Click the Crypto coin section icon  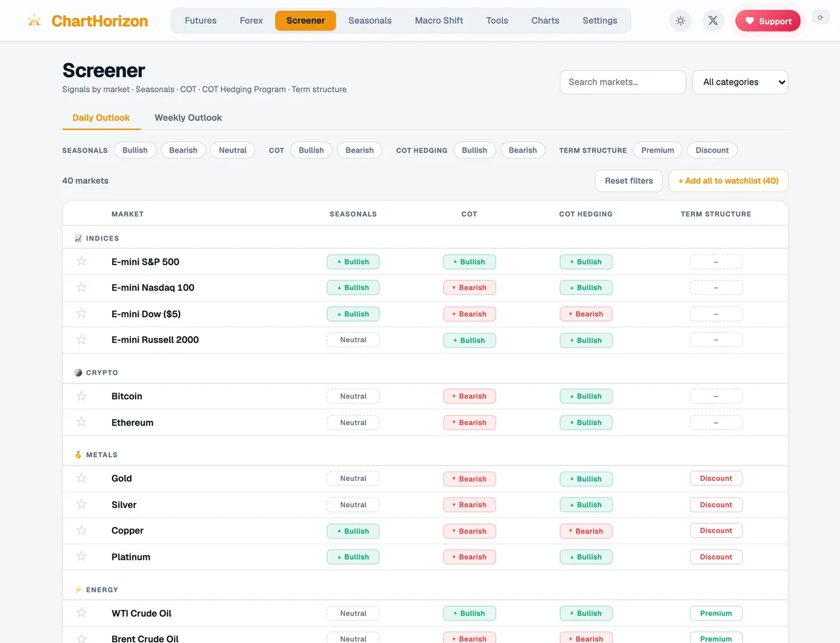[78, 373]
